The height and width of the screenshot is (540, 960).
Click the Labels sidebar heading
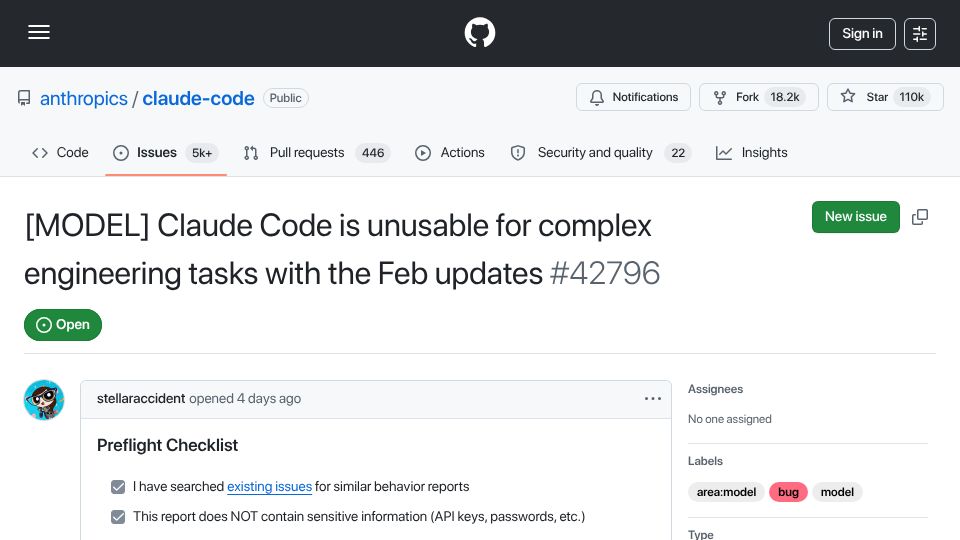(x=705, y=461)
